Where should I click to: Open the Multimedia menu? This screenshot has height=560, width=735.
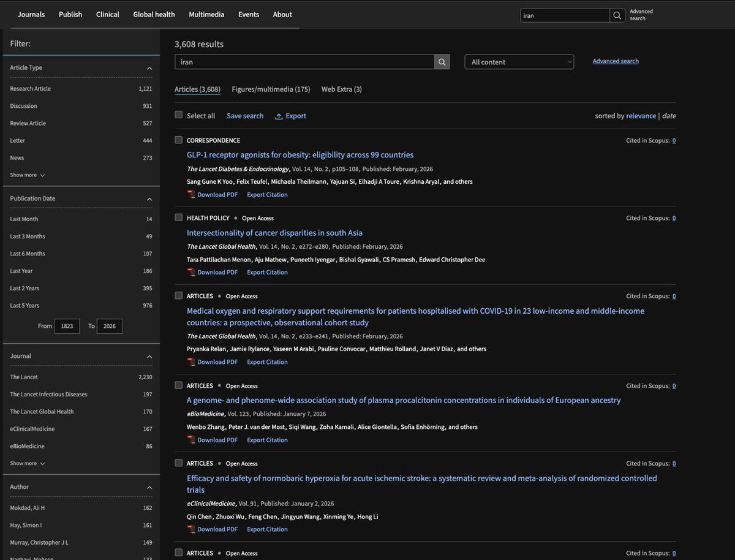tap(206, 15)
